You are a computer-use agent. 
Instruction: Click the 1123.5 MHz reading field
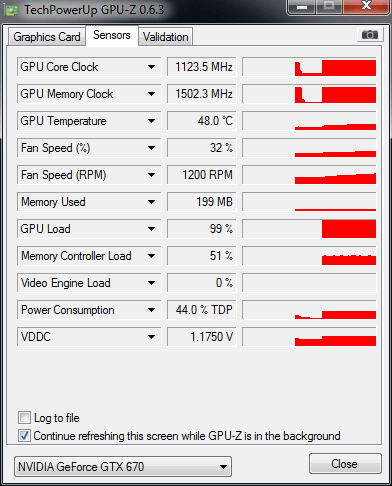(202, 67)
